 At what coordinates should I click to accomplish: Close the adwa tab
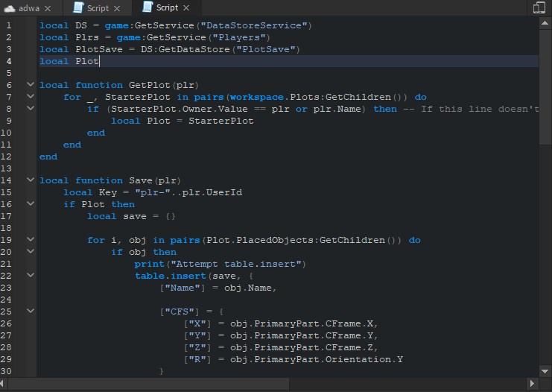[x=48, y=8]
